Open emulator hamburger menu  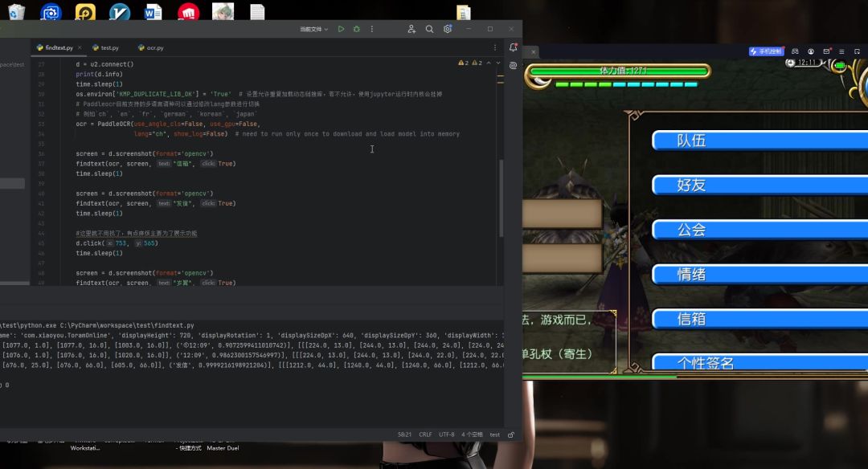tap(841, 51)
